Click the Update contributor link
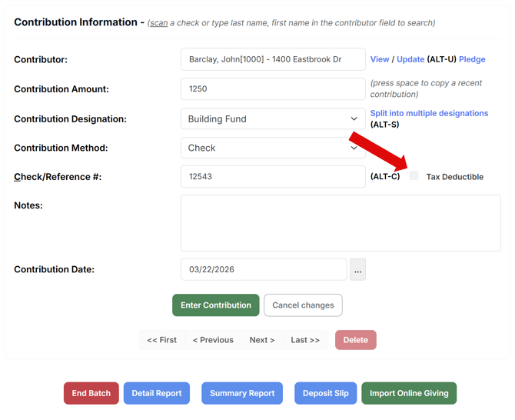This screenshot has height=420, width=515. click(x=410, y=59)
